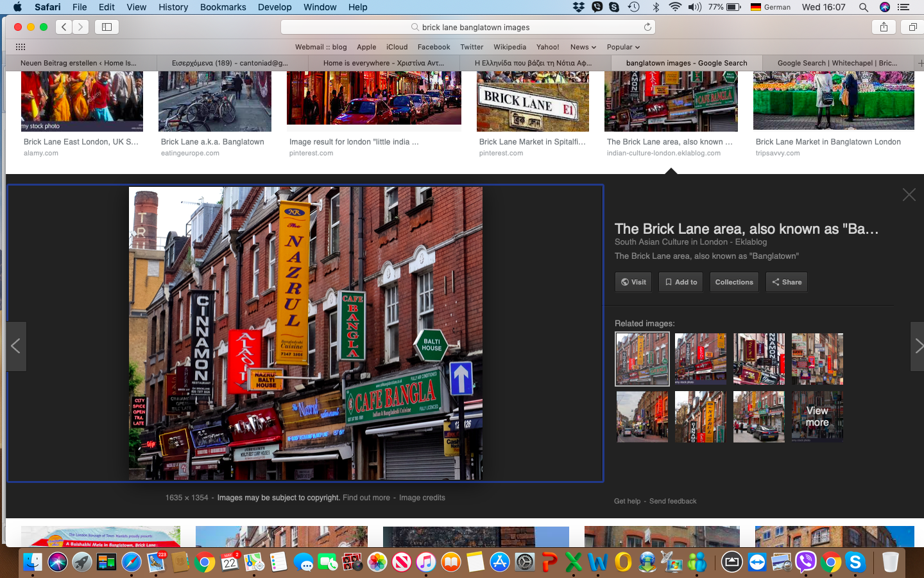924x578 pixels.
Task: Open Collections button
Action: (x=734, y=282)
